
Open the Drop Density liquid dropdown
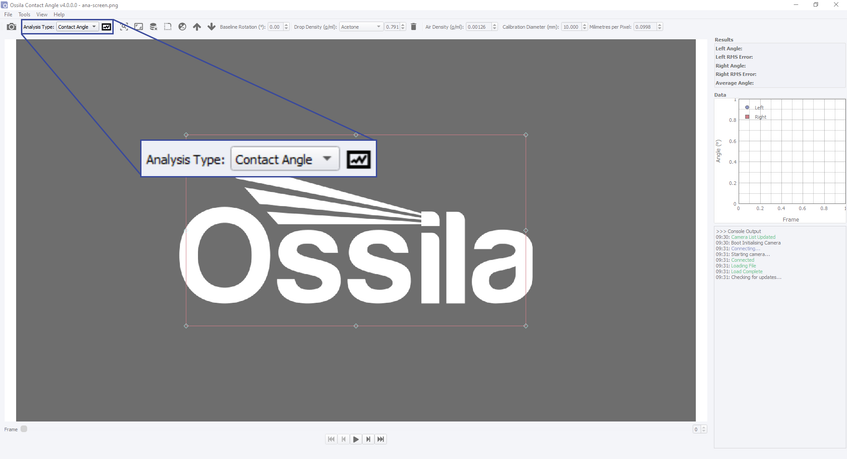pyautogui.click(x=361, y=26)
